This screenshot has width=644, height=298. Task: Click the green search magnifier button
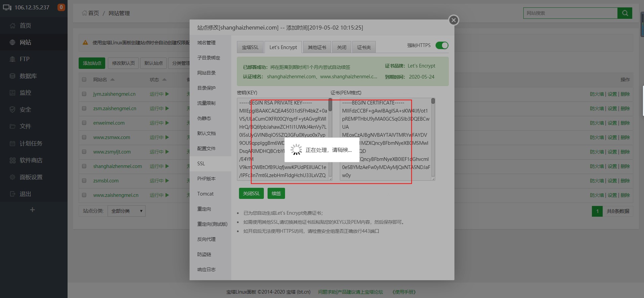625,13
